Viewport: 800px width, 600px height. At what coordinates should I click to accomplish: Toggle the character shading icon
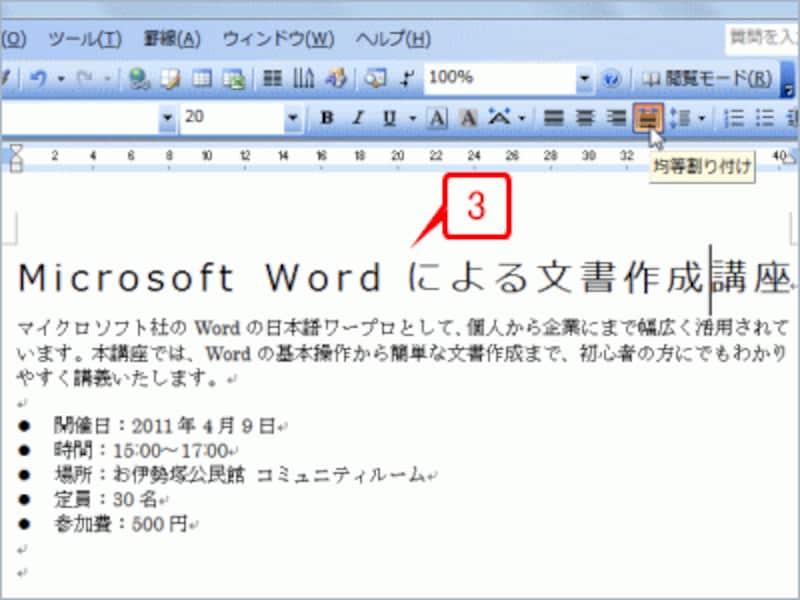point(468,118)
